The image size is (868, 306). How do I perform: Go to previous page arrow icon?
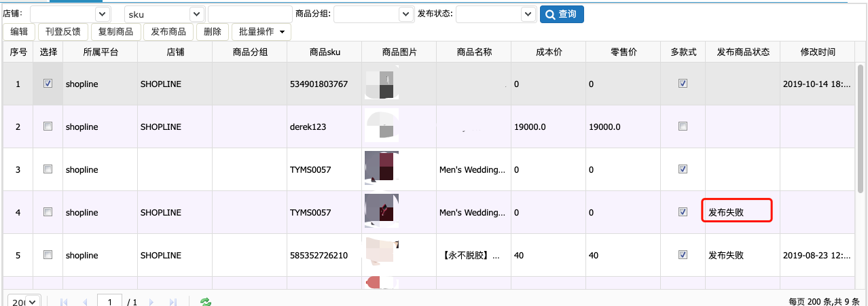[86, 301]
